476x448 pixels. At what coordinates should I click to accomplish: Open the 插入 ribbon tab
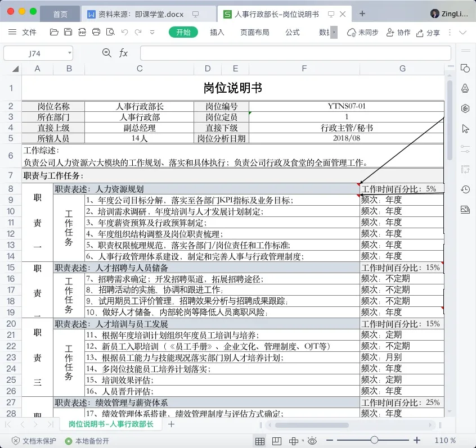tap(217, 33)
